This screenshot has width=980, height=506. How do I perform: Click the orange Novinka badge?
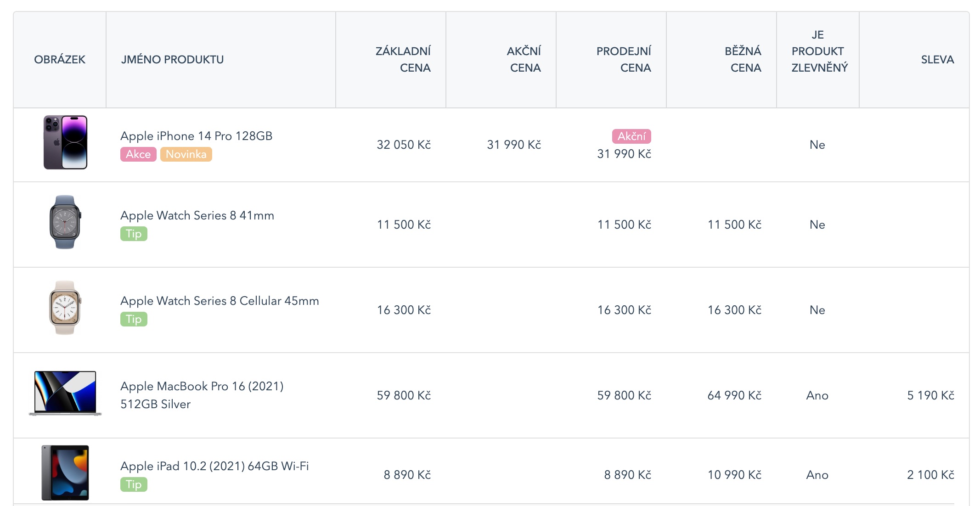point(186,154)
